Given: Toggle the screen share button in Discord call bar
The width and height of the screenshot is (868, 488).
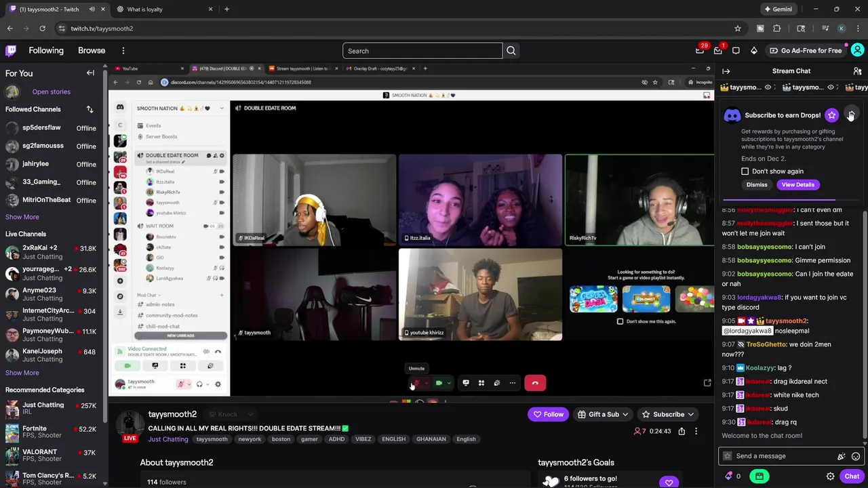Looking at the screenshot, I should [x=465, y=383].
